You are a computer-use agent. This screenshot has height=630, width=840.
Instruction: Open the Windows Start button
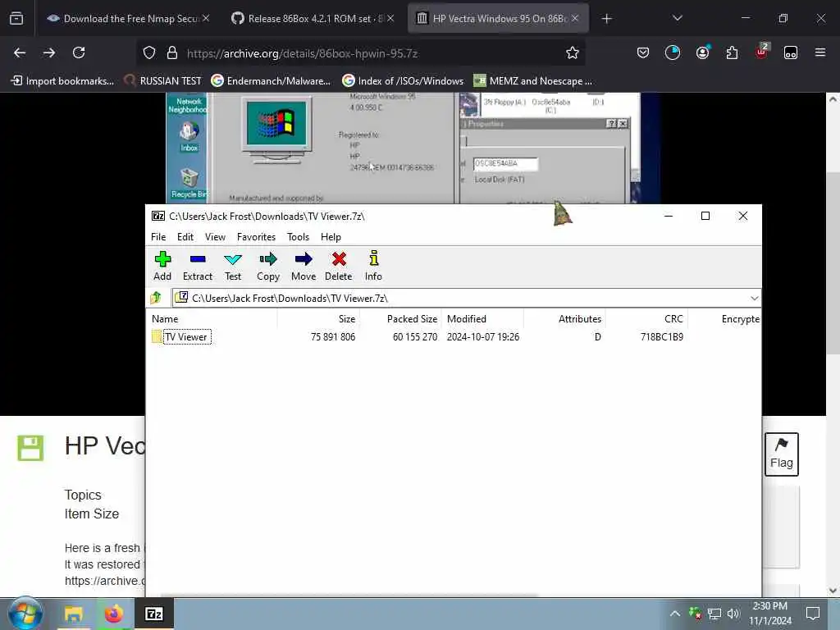(25, 614)
